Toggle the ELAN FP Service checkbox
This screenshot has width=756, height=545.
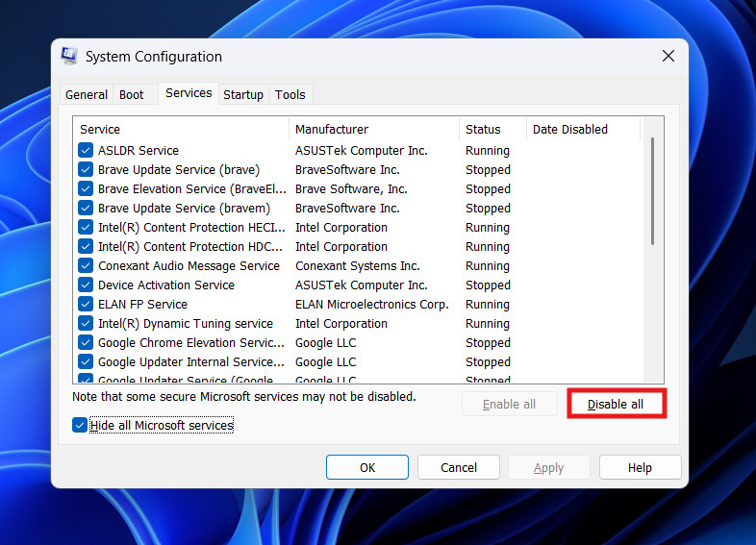(x=86, y=305)
